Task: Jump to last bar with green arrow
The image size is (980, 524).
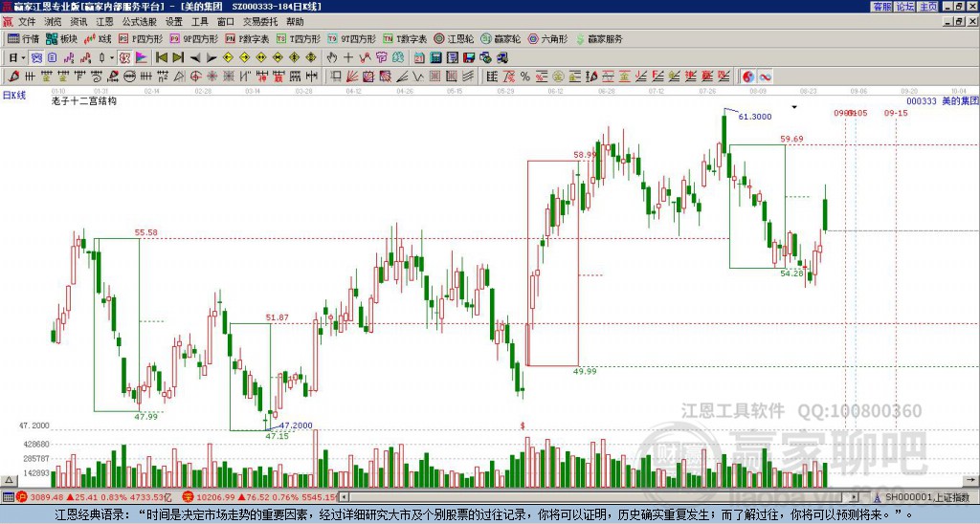Action: (178, 57)
